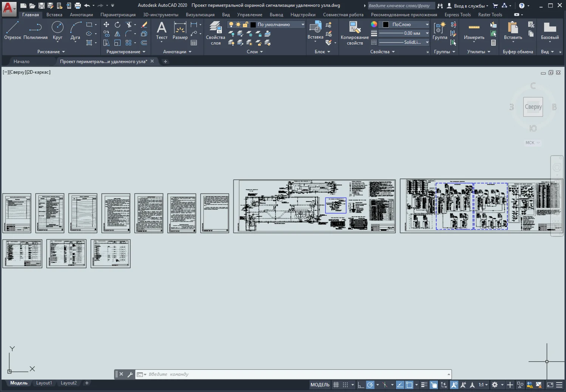Open a new drawing tab with plus

pyautogui.click(x=165, y=62)
